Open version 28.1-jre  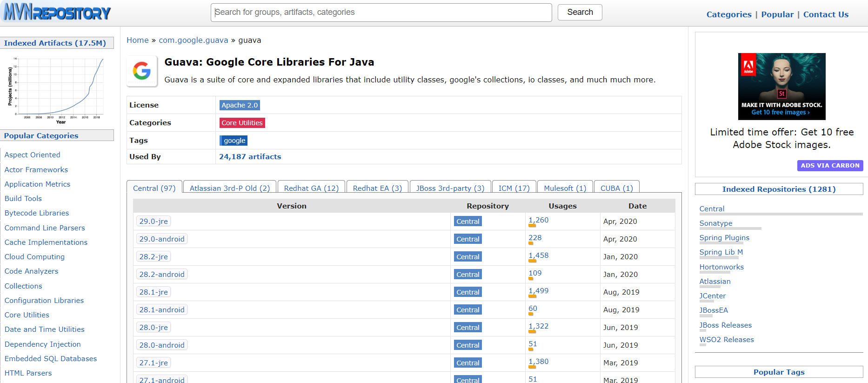[154, 292]
